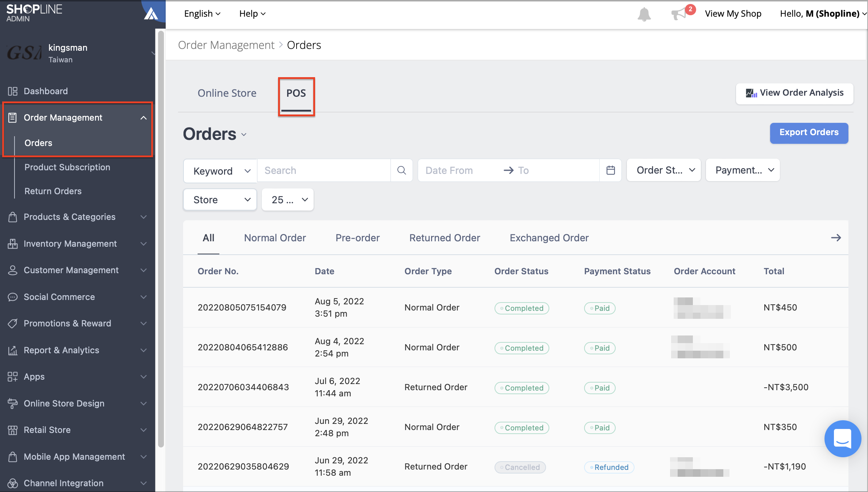This screenshot has width=868, height=492.
Task: Click the Apps grid icon
Action: [13, 377]
